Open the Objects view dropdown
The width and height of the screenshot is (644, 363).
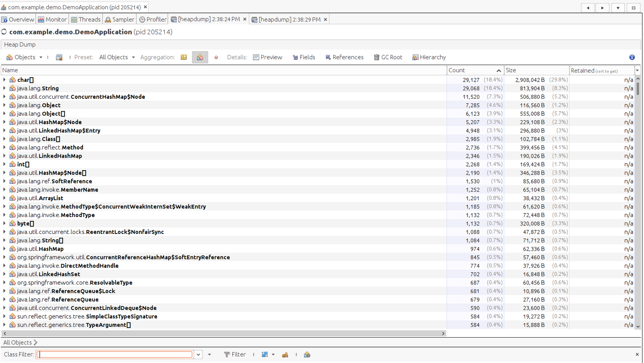tap(41, 57)
